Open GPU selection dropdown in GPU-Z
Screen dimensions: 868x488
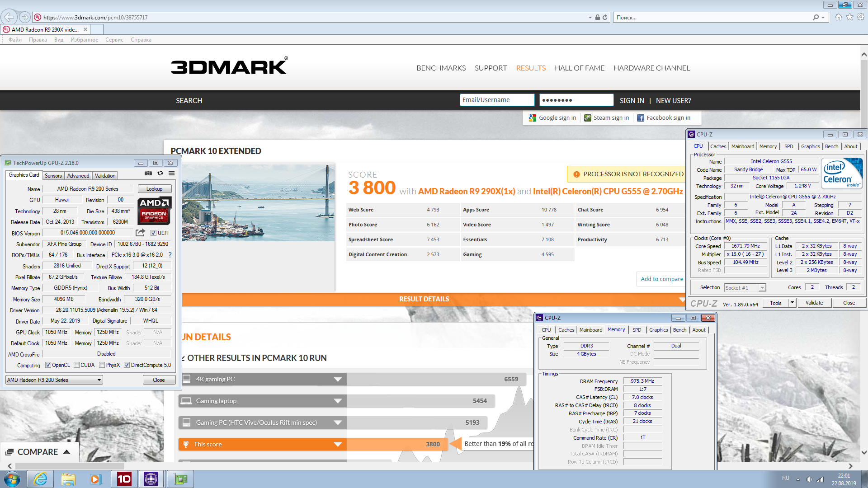coord(54,380)
